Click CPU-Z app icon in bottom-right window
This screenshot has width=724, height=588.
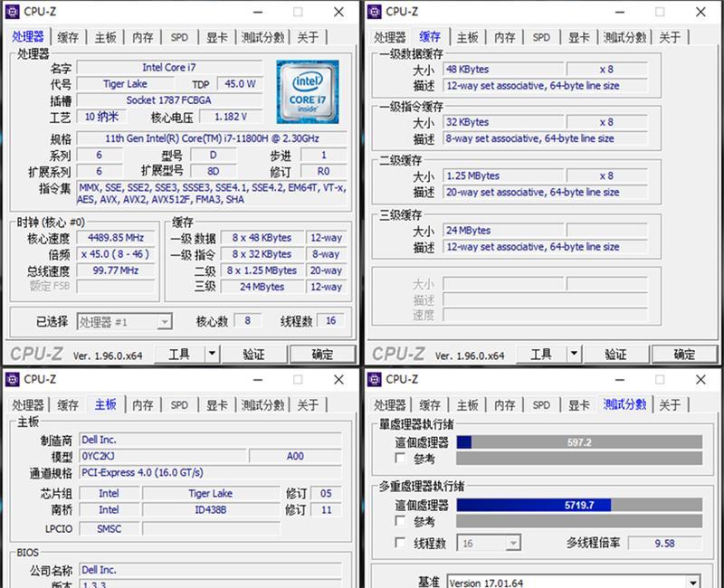(x=374, y=379)
